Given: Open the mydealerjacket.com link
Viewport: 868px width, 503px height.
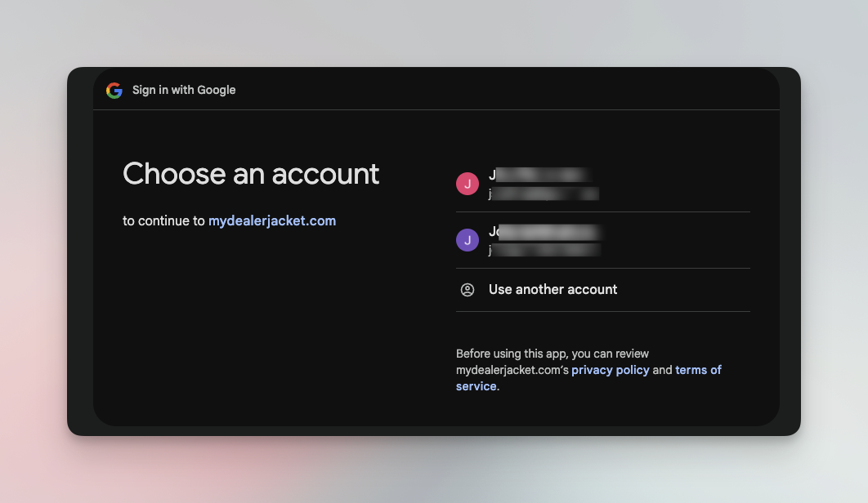Looking at the screenshot, I should 272,220.
